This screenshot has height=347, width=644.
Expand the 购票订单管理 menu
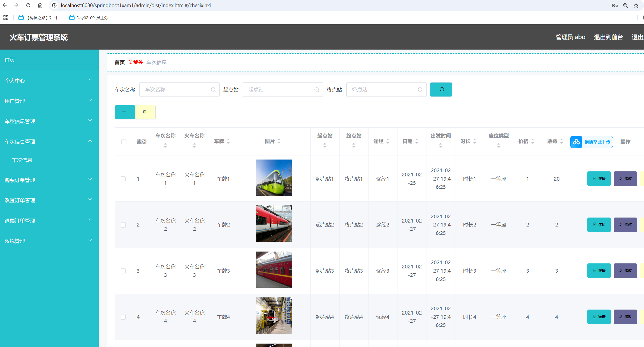[49, 180]
